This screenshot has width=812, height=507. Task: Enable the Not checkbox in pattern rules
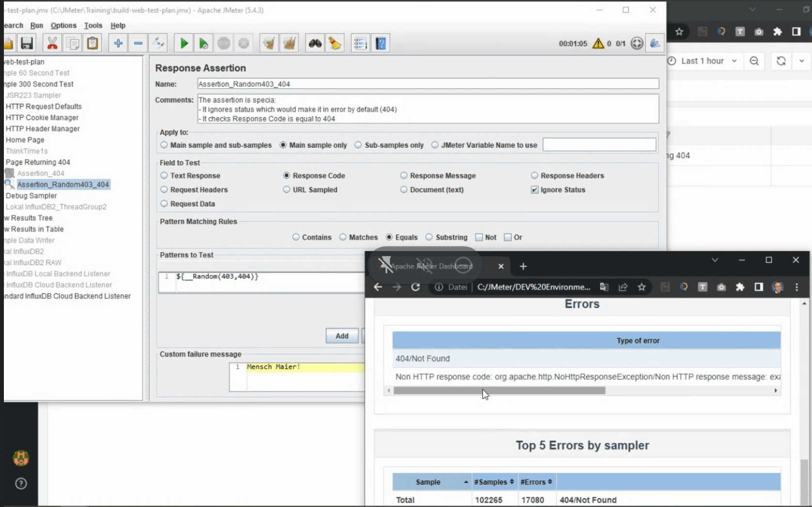(479, 238)
